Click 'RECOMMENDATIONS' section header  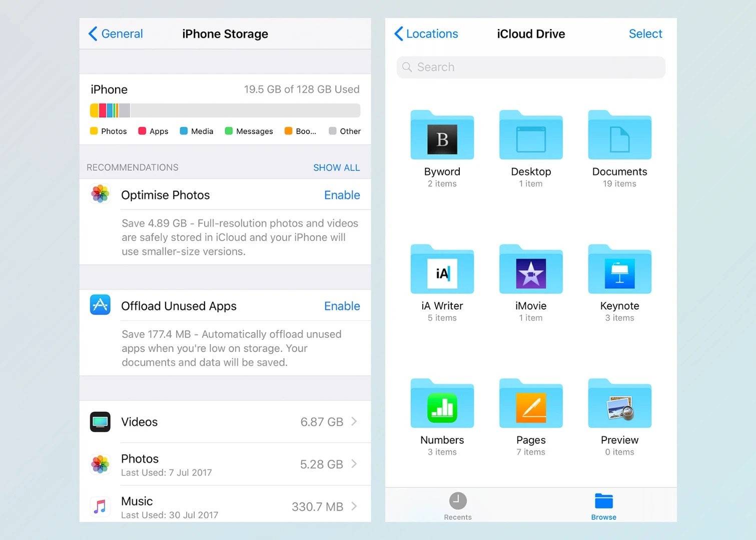(133, 167)
